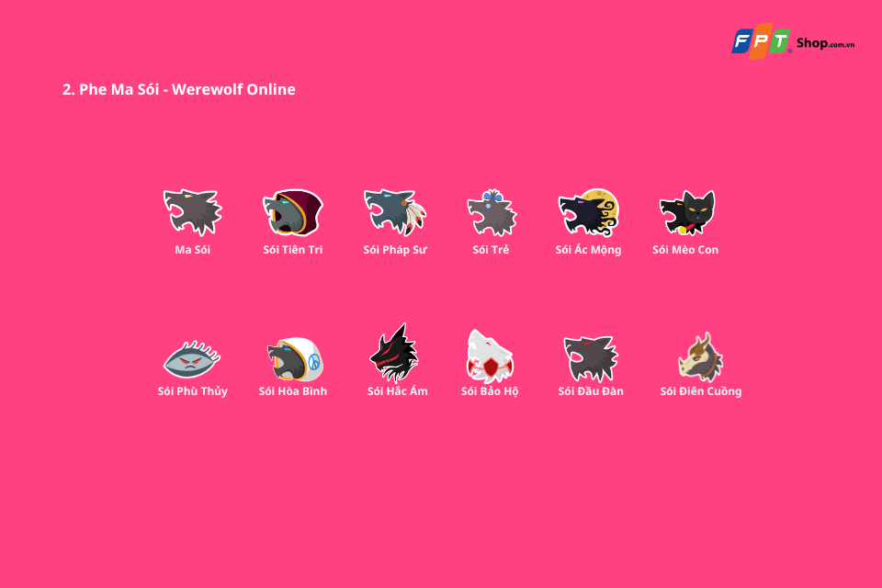Click the 'Sói Hòa Bình' label text
Viewport: 882px width, 588px height.
point(293,391)
